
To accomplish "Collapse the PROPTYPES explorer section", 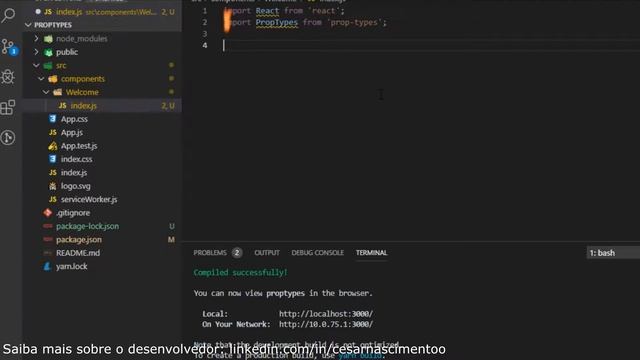I will point(28,25).
